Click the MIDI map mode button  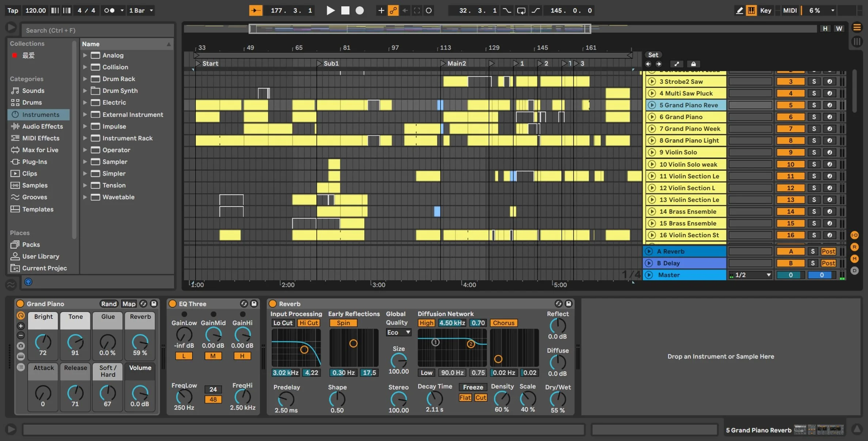click(x=790, y=10)
